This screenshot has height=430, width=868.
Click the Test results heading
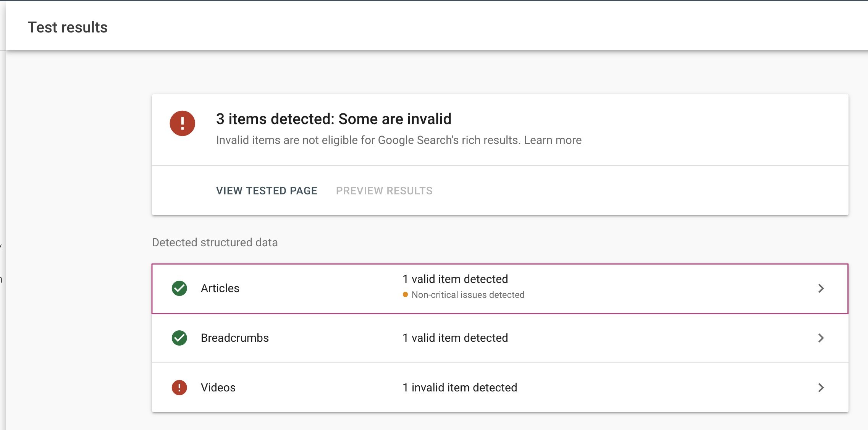coord(68,27)
